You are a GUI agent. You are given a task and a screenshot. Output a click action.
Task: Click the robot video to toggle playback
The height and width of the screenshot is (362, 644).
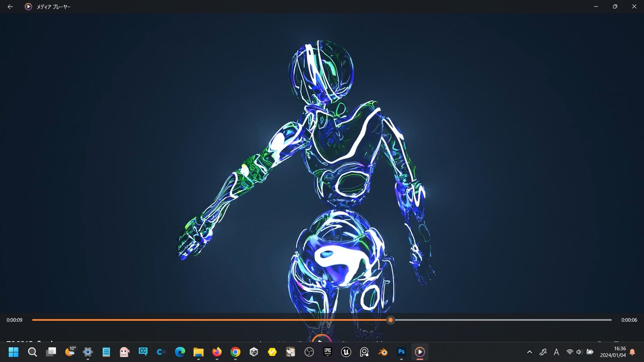click(x=322, y=164)
